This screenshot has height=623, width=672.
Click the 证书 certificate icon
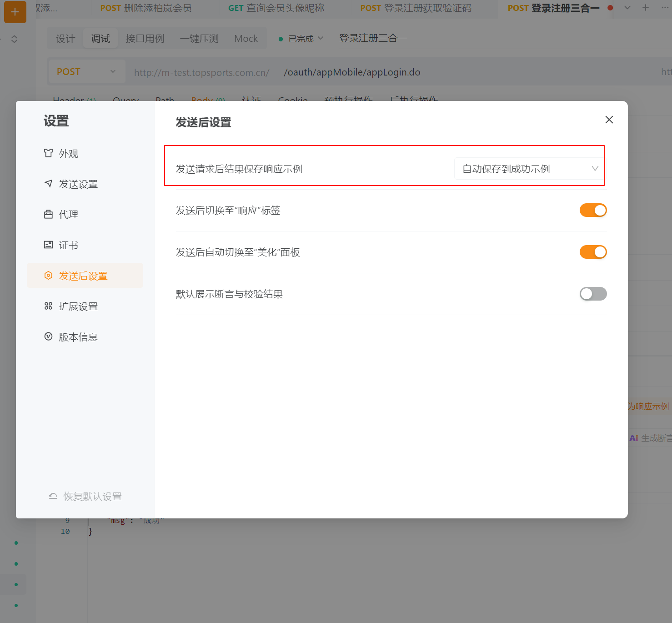(48, 245)
